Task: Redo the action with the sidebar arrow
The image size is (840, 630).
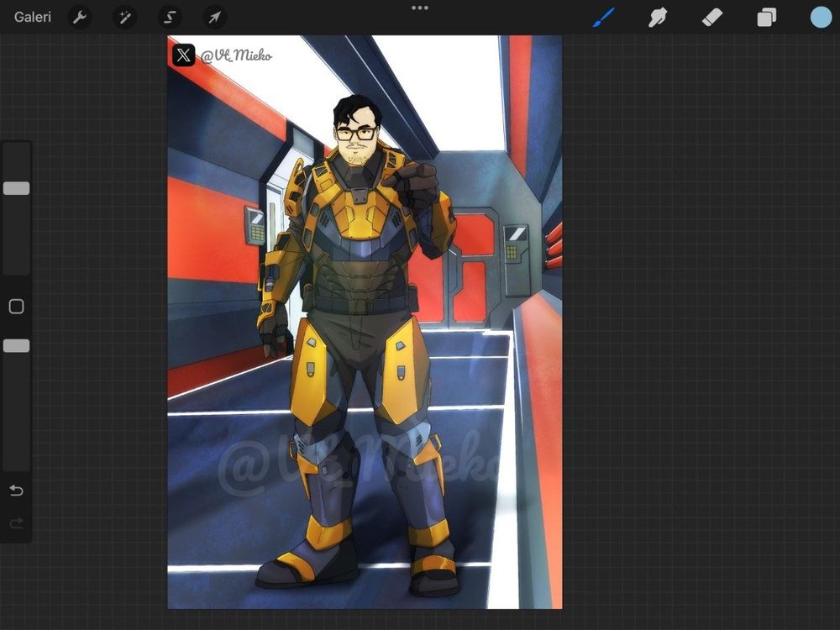Action: click(17, 522)
